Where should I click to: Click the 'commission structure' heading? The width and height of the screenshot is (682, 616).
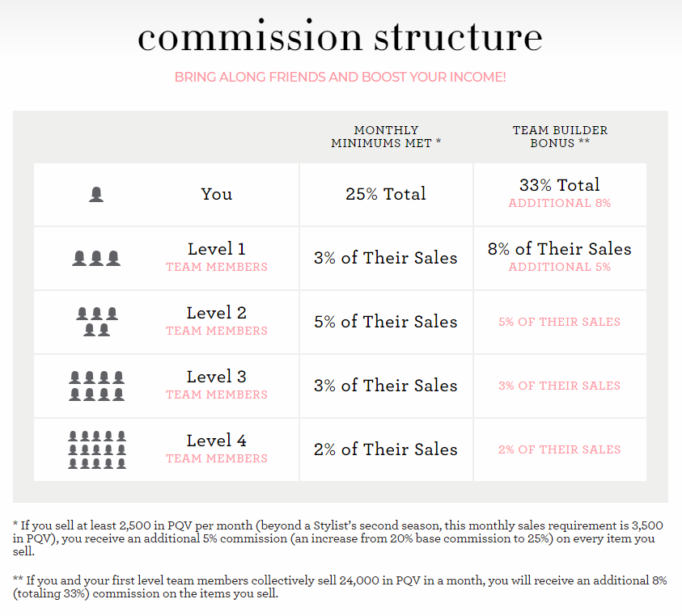click(340, 37)
